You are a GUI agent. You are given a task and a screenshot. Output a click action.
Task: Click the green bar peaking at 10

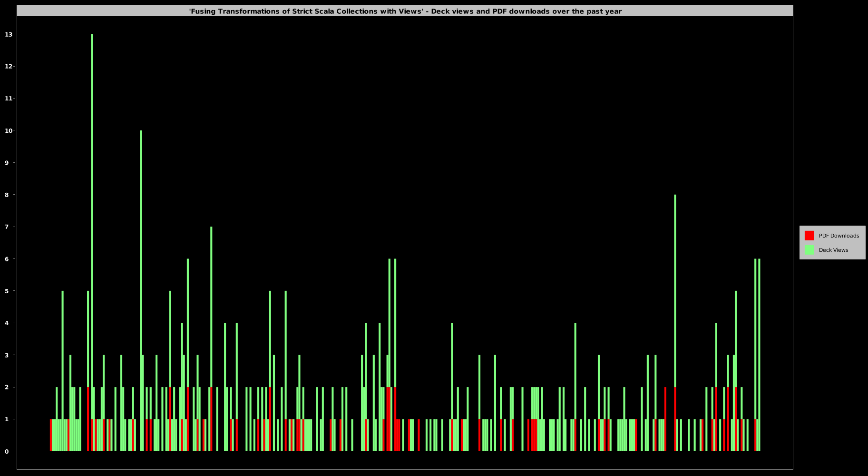(x=141, y=290)
